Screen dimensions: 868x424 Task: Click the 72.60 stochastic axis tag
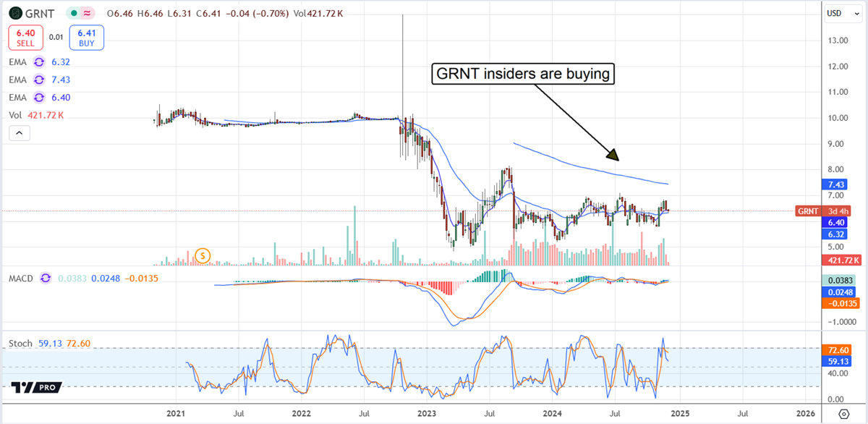pyautogui.click(x=838, y=349)
